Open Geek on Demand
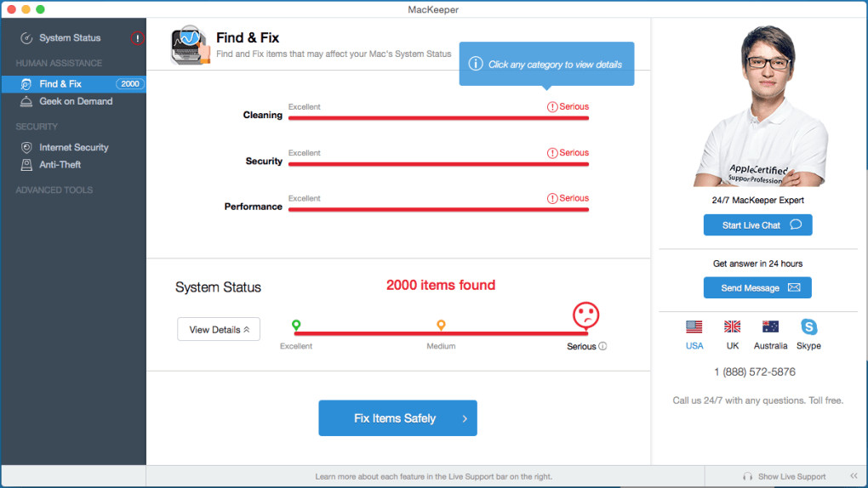This screenshot has height=488, width=868. click(x=76, y=101)
